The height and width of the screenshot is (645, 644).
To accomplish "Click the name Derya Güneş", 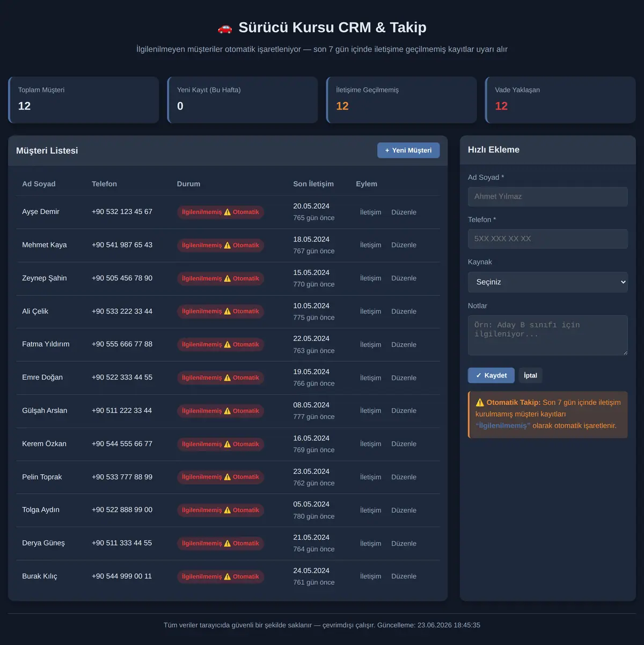I will pos(43,543).
